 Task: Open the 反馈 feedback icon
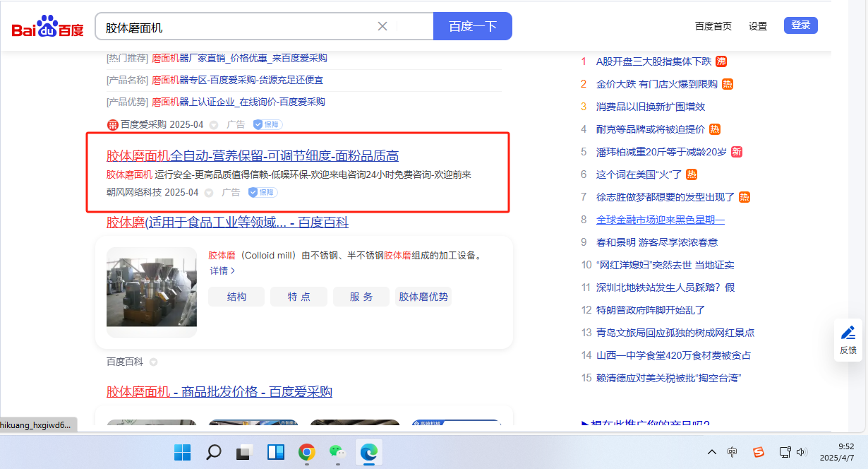(848, 339)
